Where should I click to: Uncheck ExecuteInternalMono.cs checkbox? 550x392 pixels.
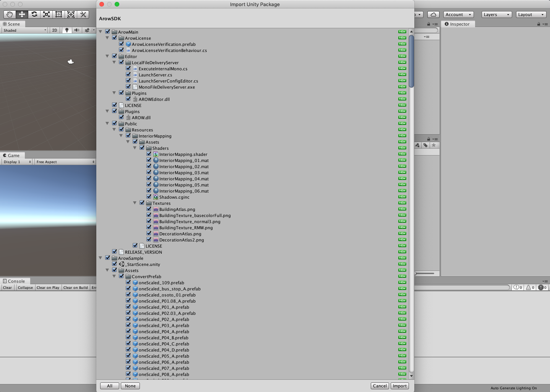coord(128,68)
